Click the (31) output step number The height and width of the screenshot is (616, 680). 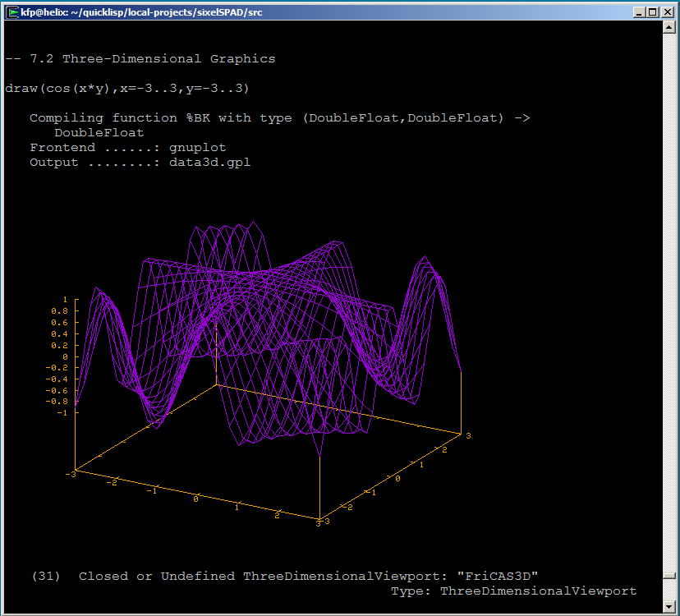pos(45,577)
